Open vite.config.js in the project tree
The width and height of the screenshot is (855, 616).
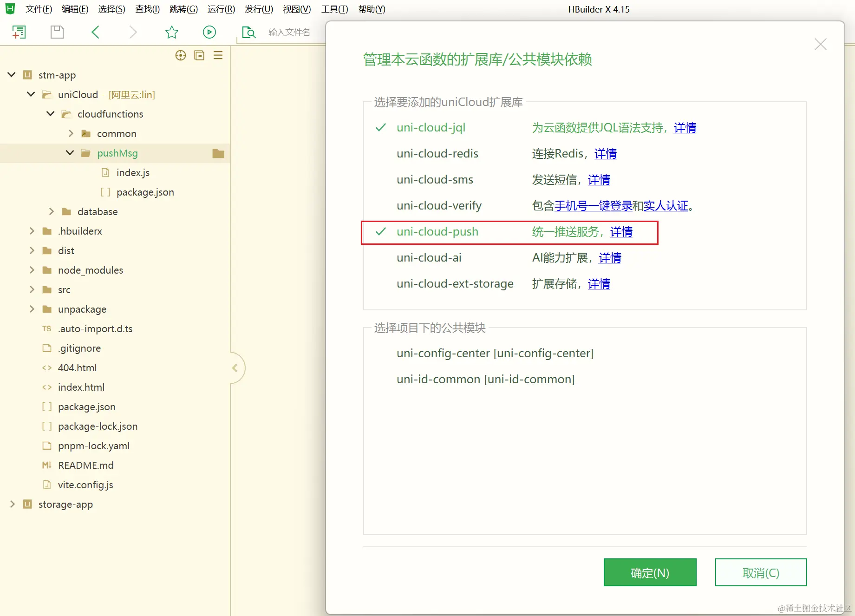pyautogui.click(x=85, y=485)
